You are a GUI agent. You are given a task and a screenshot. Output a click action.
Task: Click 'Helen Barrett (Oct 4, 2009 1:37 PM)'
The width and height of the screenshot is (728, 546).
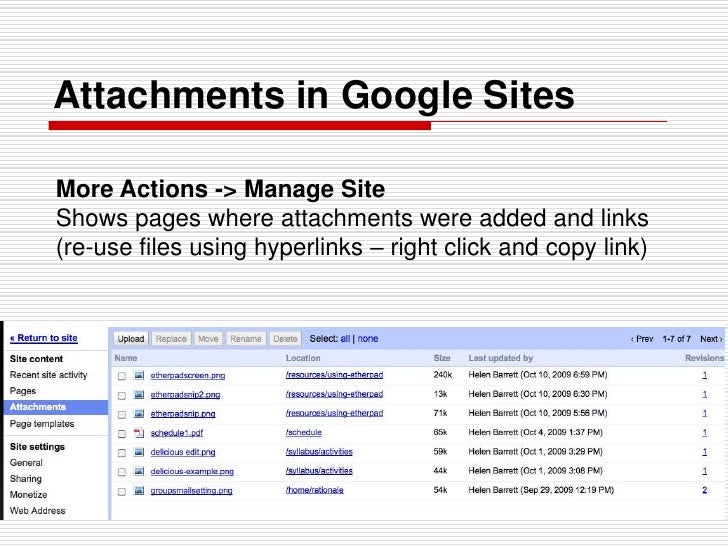[535, 432]
